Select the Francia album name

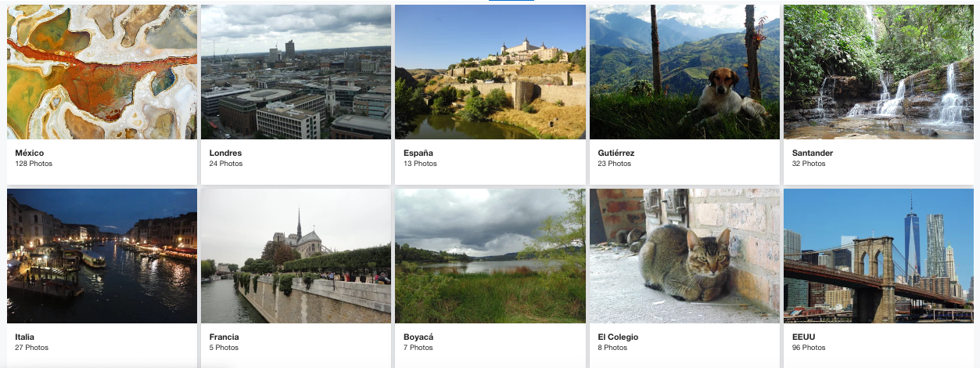click(224, 337)
